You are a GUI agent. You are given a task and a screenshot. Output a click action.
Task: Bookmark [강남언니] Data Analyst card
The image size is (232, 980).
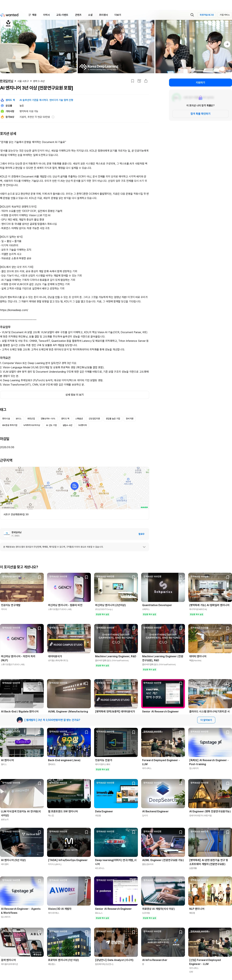pyautogui.click(x=134, y=932)
